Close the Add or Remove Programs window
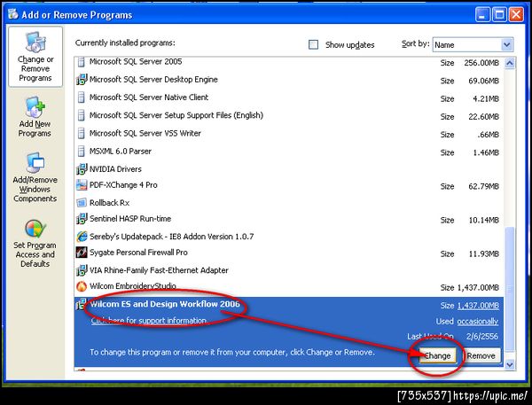 516,15
